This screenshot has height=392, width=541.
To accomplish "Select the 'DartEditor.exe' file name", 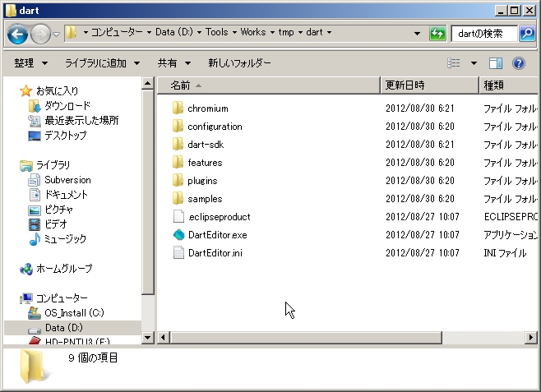I will click(x=217, y=235).
